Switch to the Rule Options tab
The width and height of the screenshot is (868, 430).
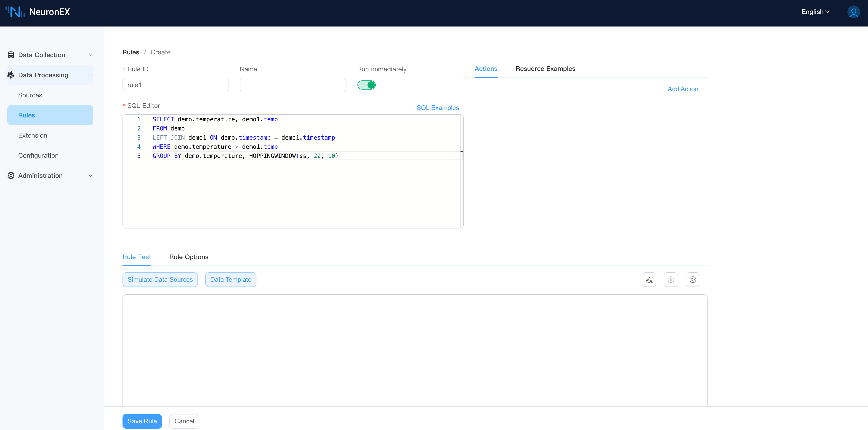(189, 257)
